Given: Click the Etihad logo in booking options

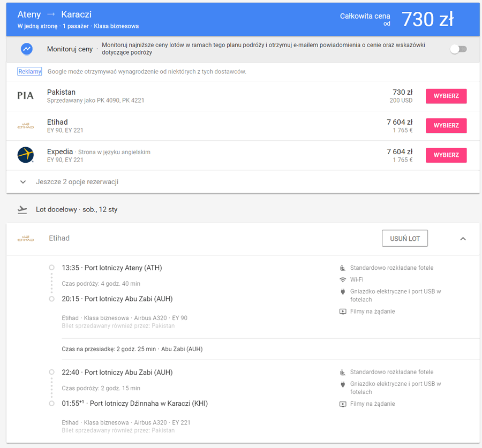Looking at the screenshot, I should (26, 126).
